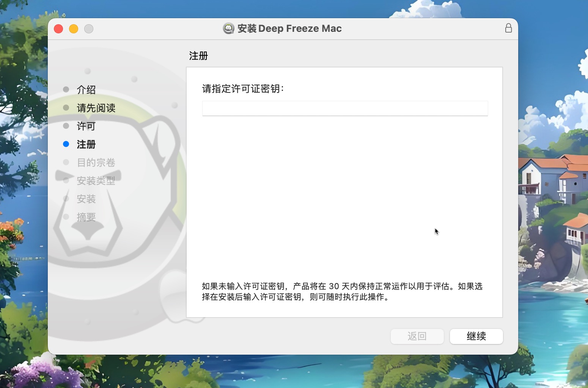Select the 安装 step in sidebar

point(86,199)
